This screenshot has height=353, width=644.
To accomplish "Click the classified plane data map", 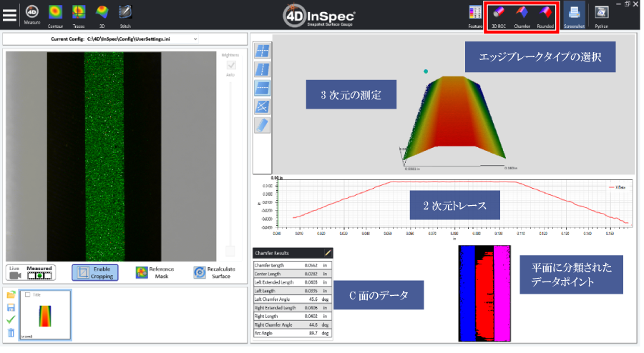I will pyautogui.click(x=484, y=293).
